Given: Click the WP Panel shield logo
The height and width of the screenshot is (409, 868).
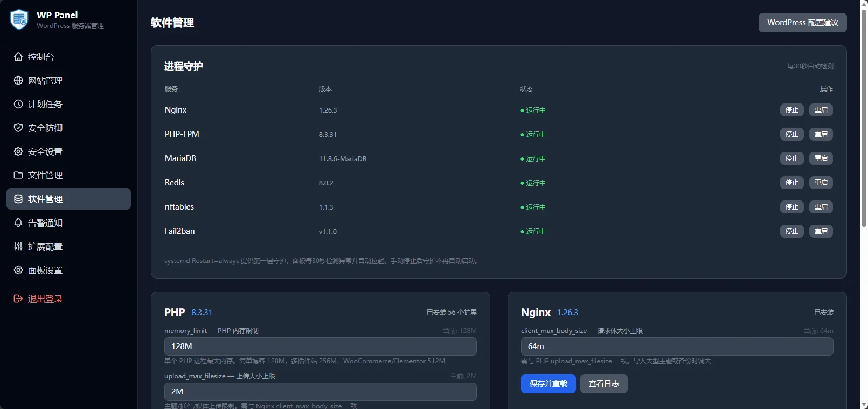Looking at the screenshot, I should (19, 19).
